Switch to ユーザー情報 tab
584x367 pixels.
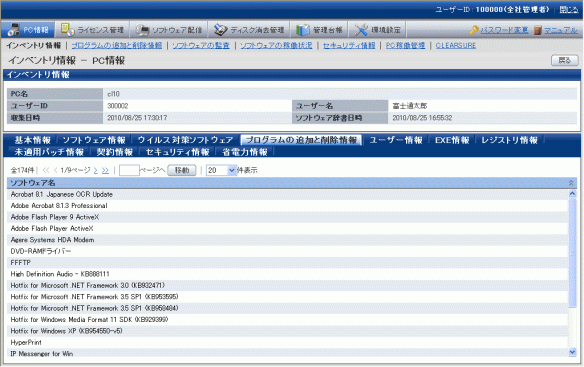(x=396, y=140)
